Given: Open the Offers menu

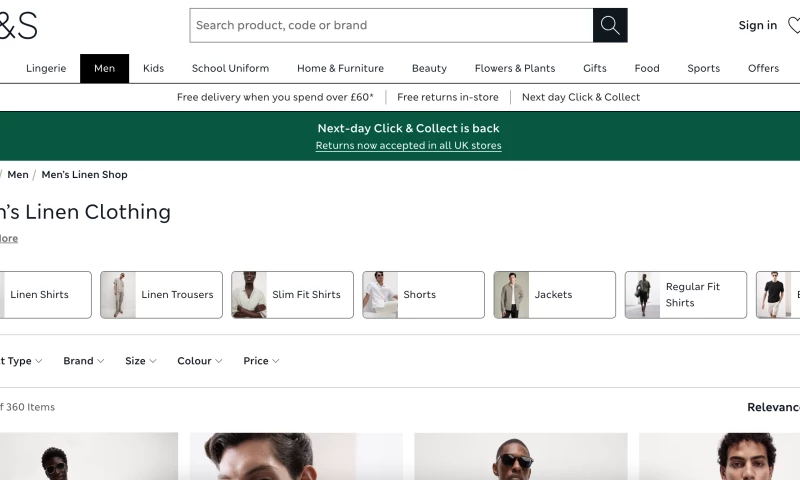Looking at the screenshot, I should (763, 68).
